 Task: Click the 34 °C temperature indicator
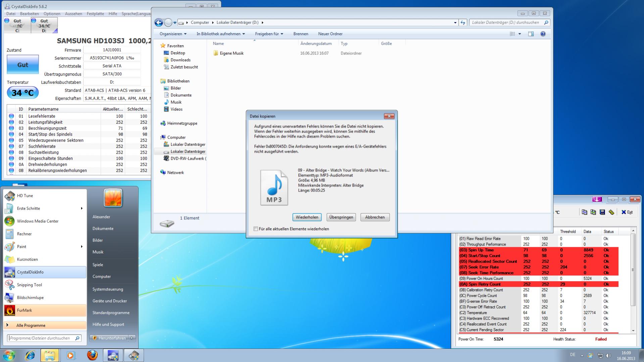click(x=23, y=93)
